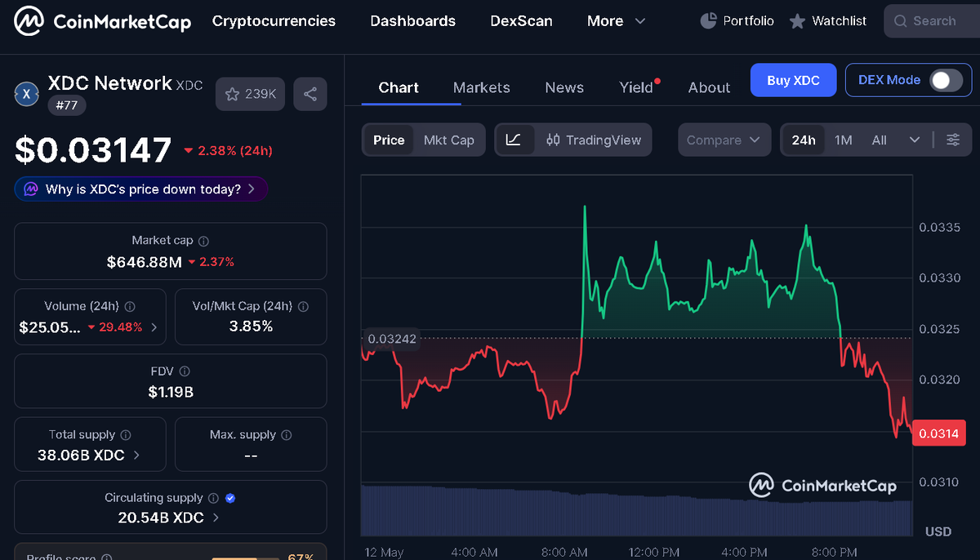Click the Buy XDC button
980x560 pixels.
794,80
